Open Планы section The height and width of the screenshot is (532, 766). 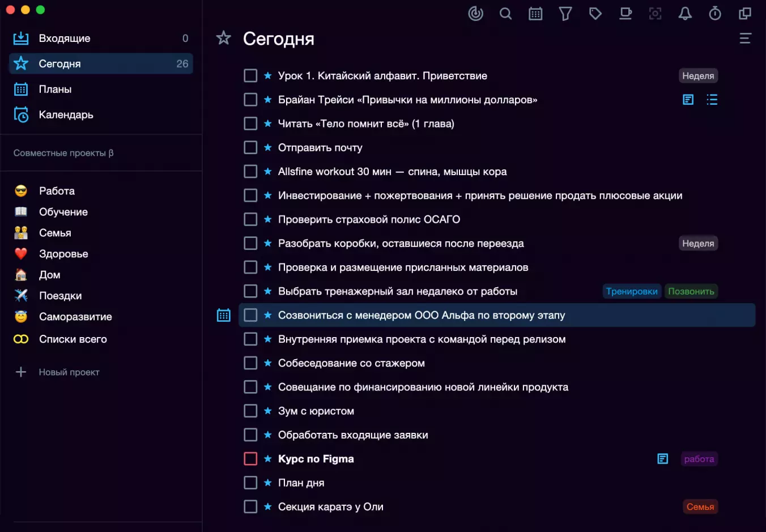101,89
